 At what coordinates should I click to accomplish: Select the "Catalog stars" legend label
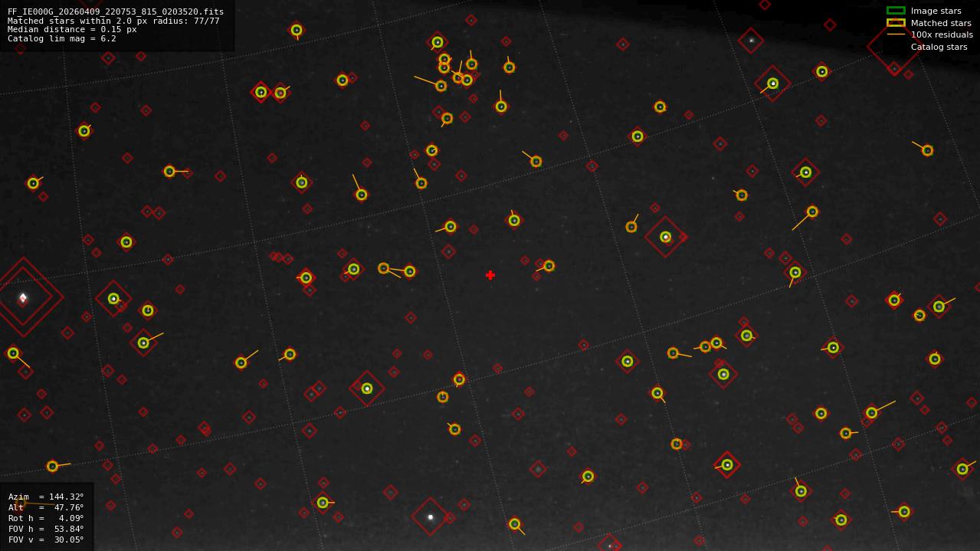coord(939,47)
